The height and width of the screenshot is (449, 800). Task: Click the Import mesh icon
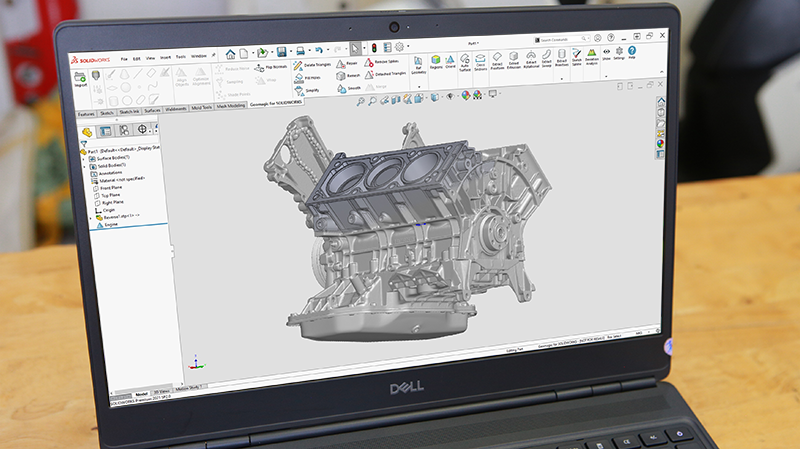point(80,79)
